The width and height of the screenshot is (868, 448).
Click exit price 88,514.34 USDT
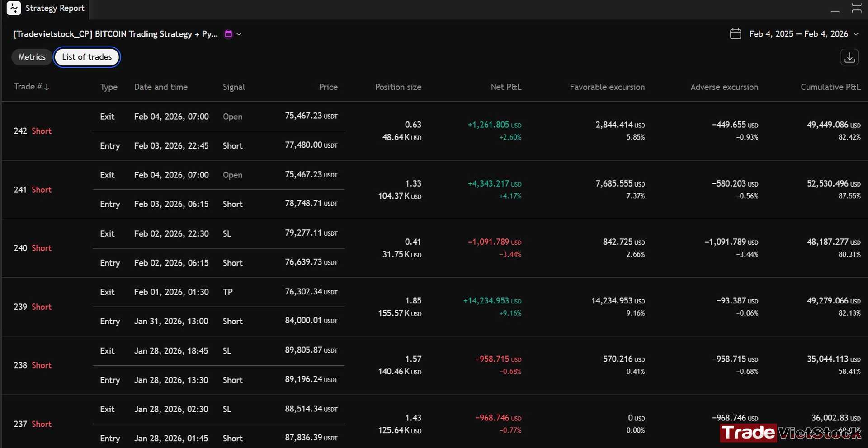pos(311,409)
